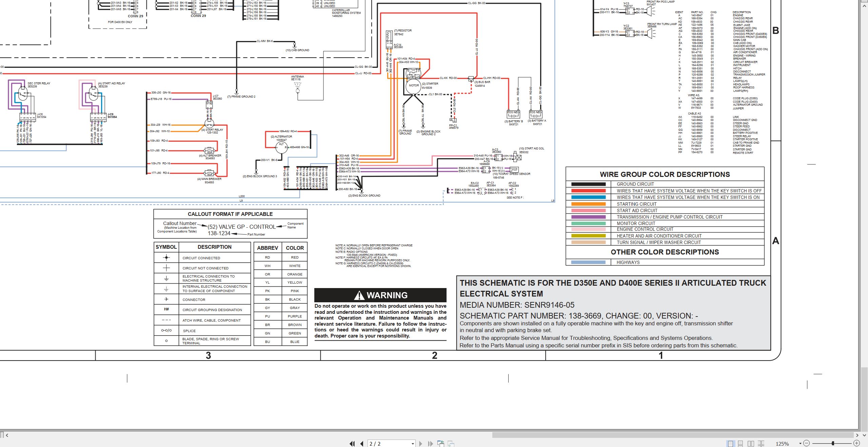
Task: Click 'MEDIA NUMBER: SENR9146-05' text
Action: [517, 305]
